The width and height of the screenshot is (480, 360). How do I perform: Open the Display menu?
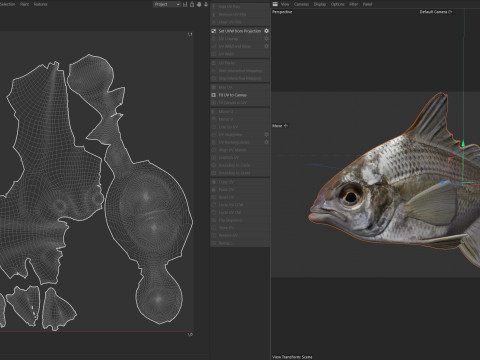click(x=320, y=4)
